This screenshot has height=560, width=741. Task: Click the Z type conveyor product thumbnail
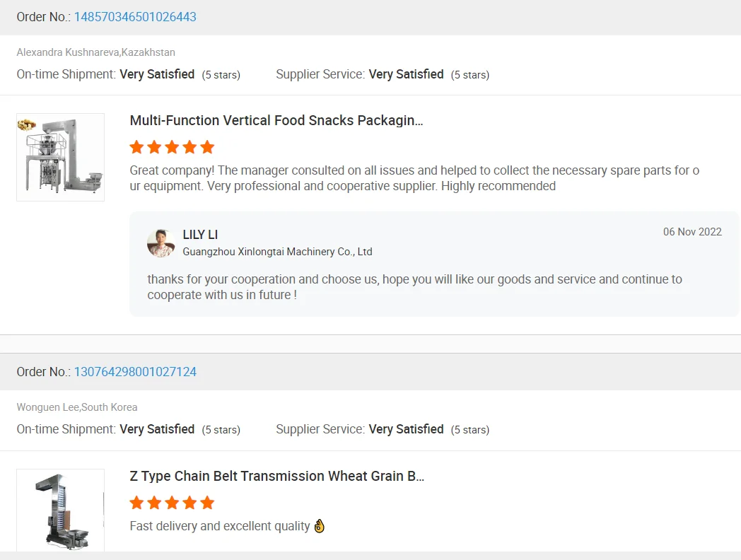pos(61,509)
